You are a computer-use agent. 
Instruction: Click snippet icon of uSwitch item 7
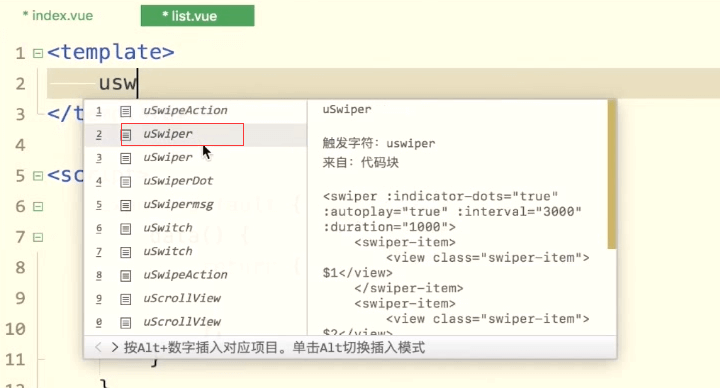click(x=125, y=252)
